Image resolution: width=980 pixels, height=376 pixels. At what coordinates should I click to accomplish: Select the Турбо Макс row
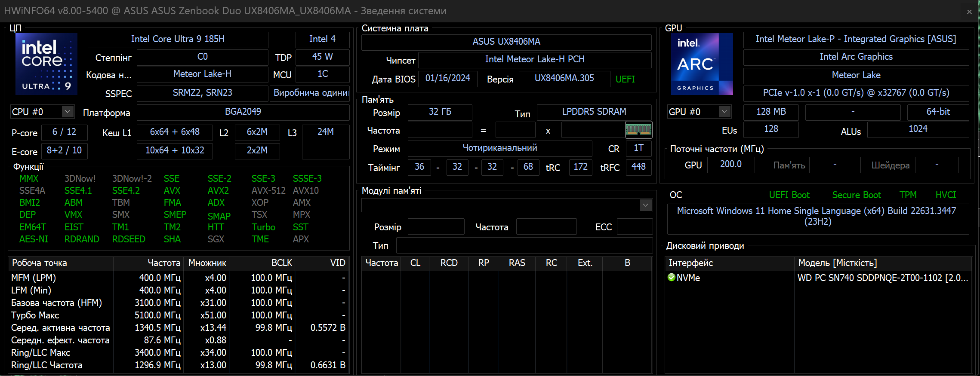35,315
